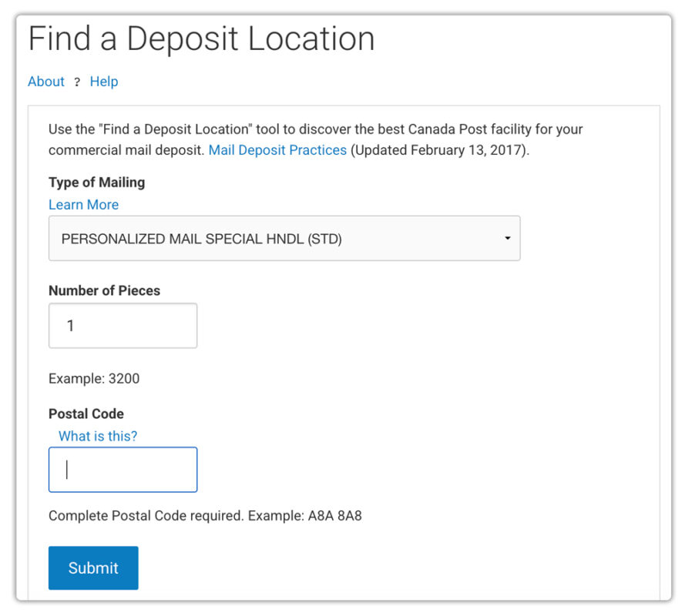Follow the Mail Deposit Practices link

click(277, 149)
